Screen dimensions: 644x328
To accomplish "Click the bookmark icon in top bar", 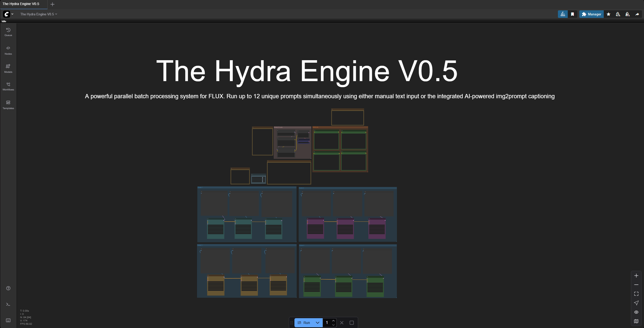I will coord(573,14).
